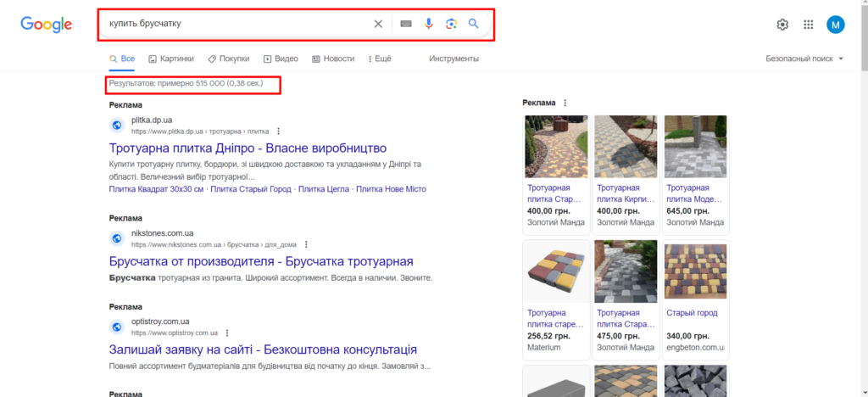Image resolution: width=868 pixels, height=397 pixels.
Task: Open product title Тротуарная плитка Моде…
Action: [x=695, y=193]
